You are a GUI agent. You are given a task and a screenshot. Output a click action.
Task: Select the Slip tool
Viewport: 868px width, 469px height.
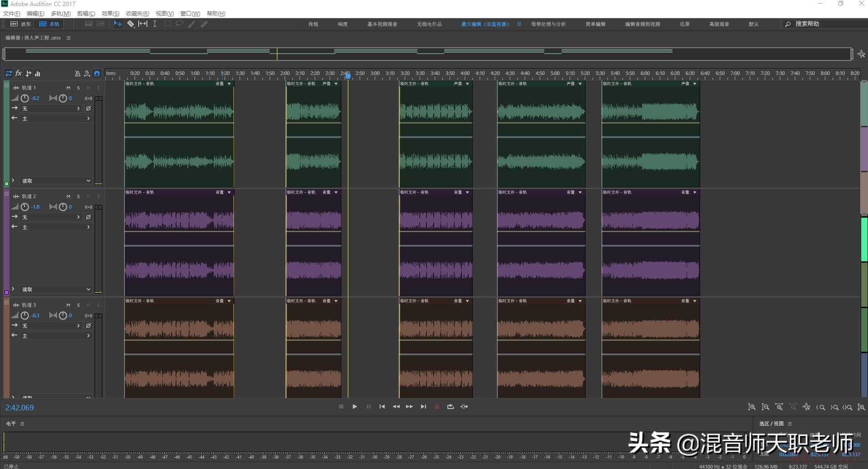click(x=143, y=24)
